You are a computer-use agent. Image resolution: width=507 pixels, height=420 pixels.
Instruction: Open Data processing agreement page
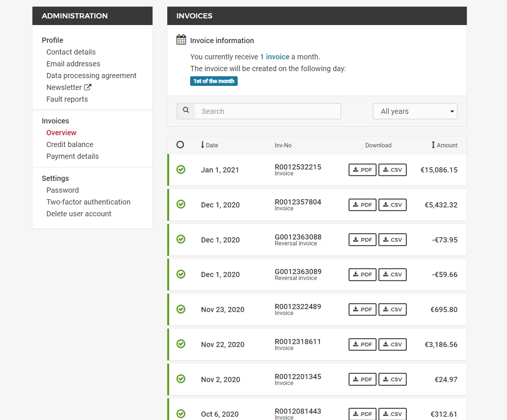pyautogui.click(x=91, y=76)
